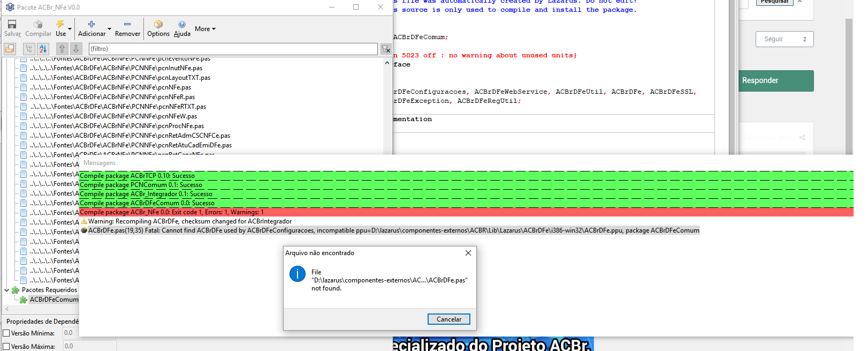
Task: Click the Adicionar plus icon
Action: (x=92, y=24)
